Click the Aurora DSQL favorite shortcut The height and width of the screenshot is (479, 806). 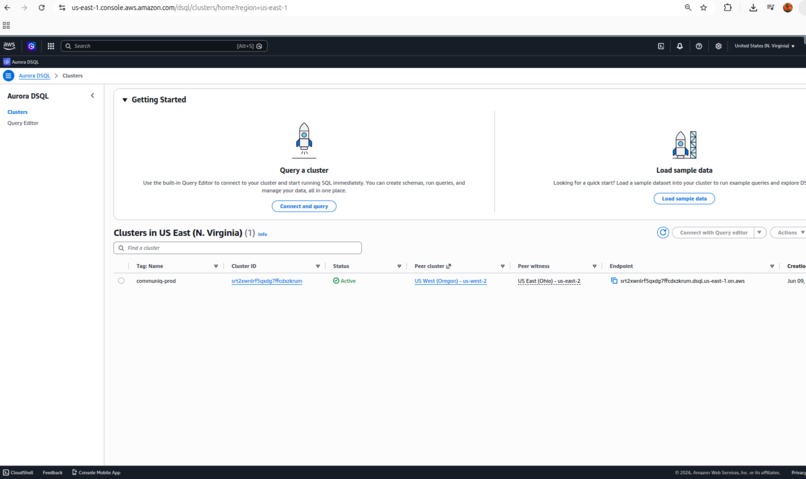pos(21,62)
